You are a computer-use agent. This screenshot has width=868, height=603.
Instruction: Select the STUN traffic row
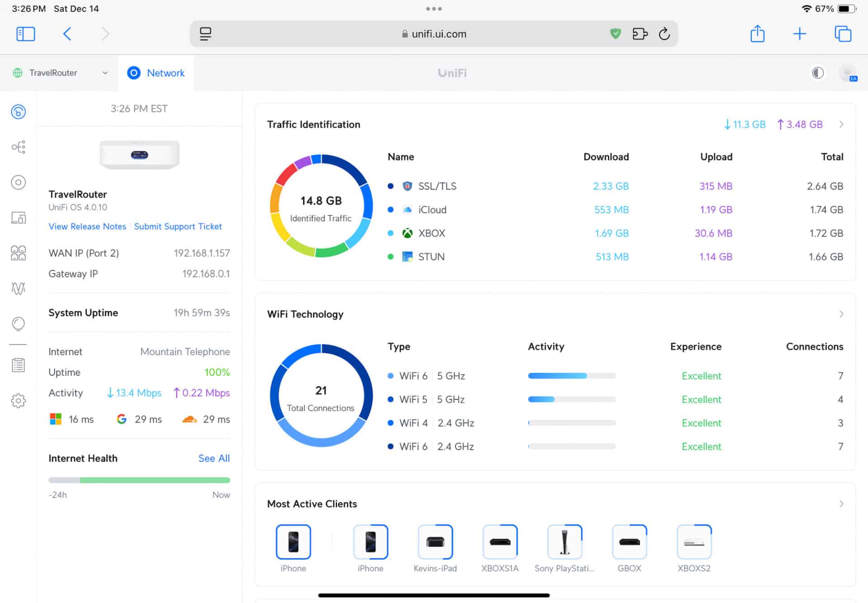point(615,256)
